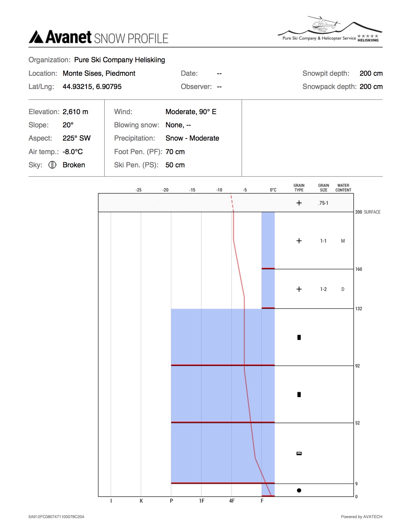
Task: Click the Lat/Lng coordinates value
Action: coord(92,87)
